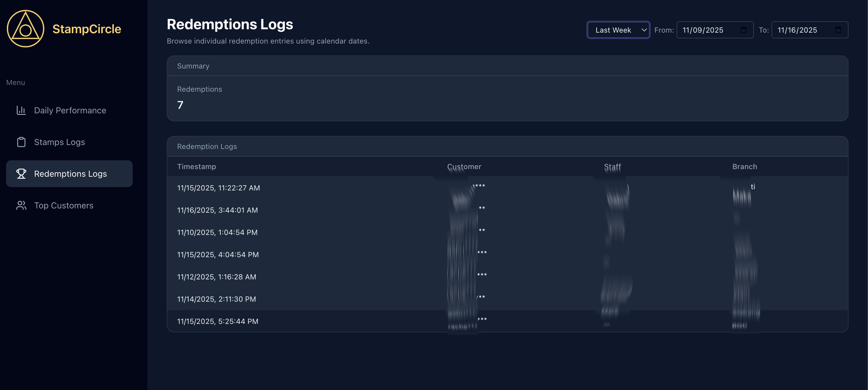Click the From date field 11/09/2025
The height and width of the screenshot is (390, 868).
(x=703, y=30)
